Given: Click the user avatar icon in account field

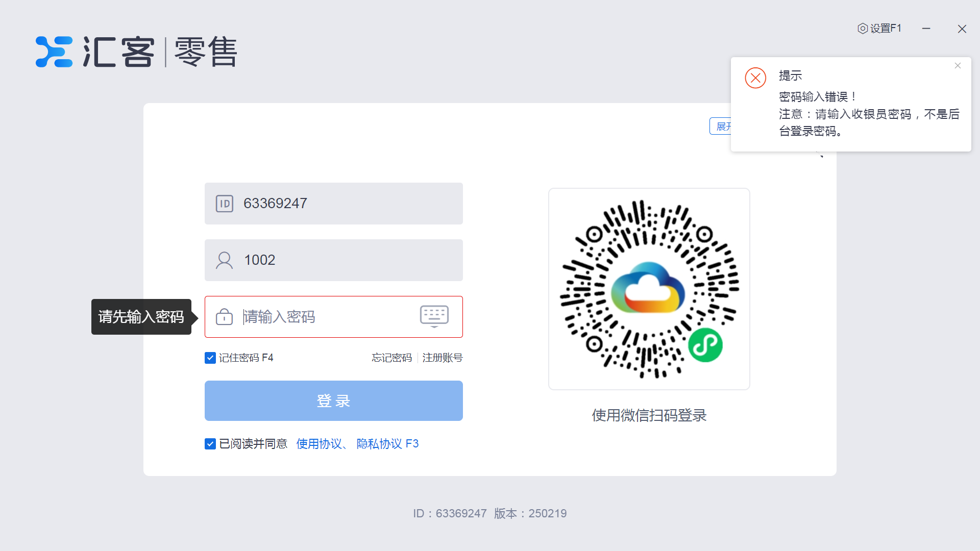Looking at the screenshot, I should click(224, 260).
